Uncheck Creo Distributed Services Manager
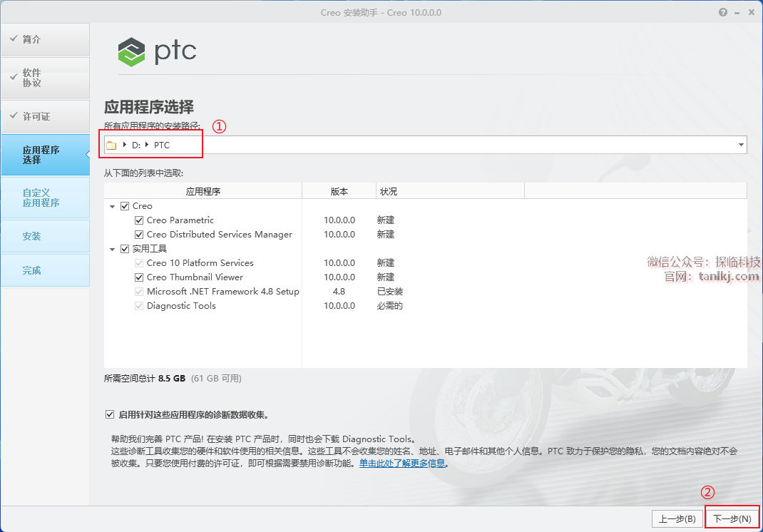763x532 pixels. [139, 235]
